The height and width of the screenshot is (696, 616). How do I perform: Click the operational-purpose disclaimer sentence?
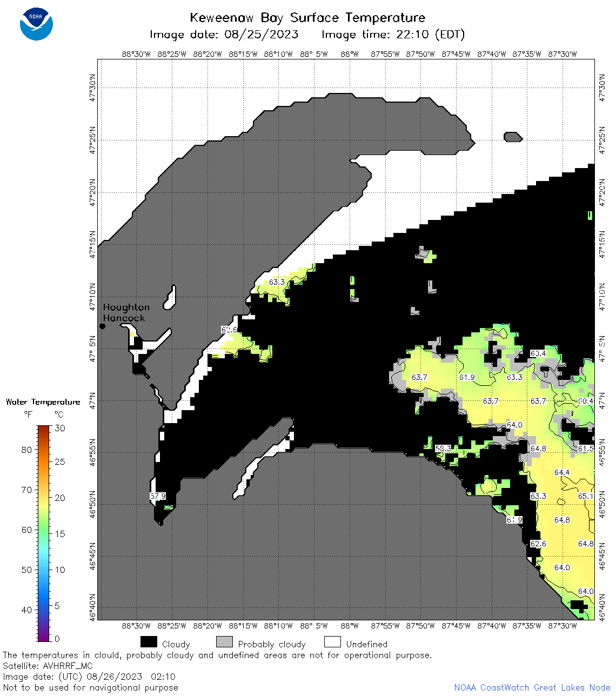click(217, 655)
